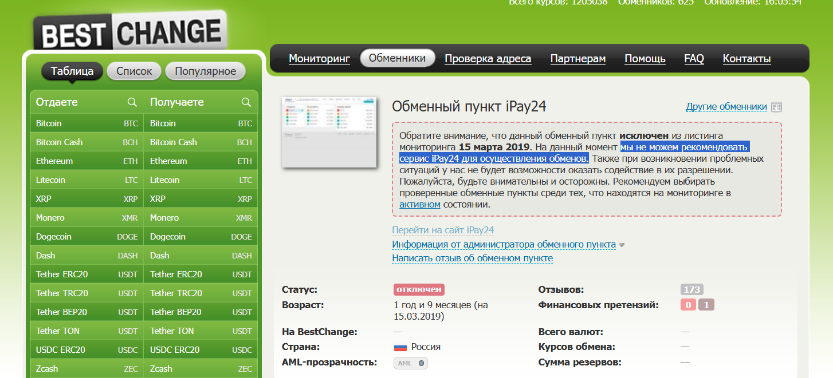Select Bitcoin Cash in the Отдаете column
833x378 pixels.
(87, 142)
